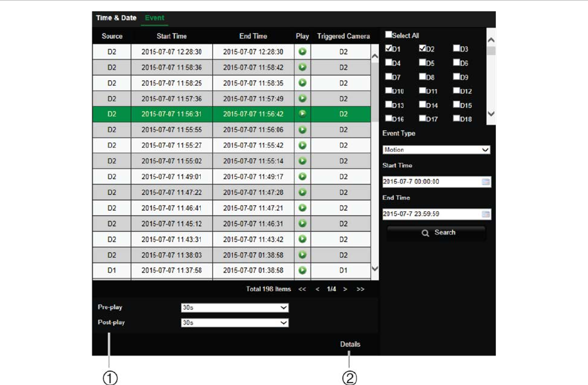Select the row starting 2015-07-07 11:45:12
Viewport: 588px width, 385px height.
(x=232, y=223)
